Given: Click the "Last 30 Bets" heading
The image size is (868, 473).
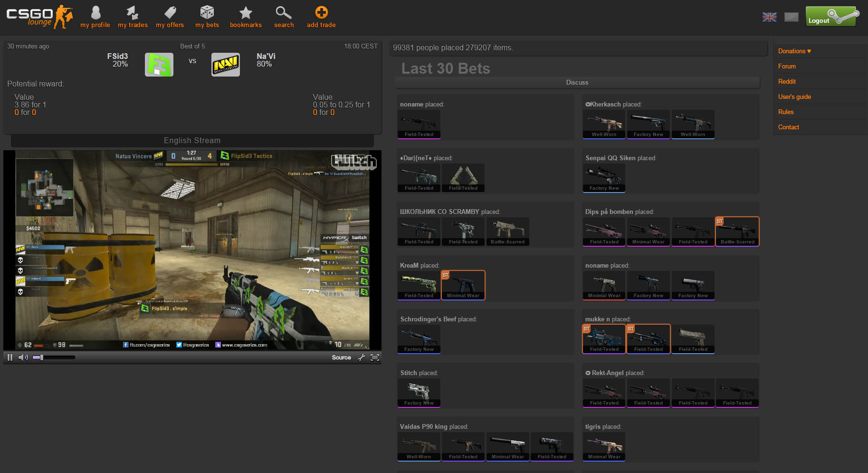Looking at the screenshot, I should 446,68.
